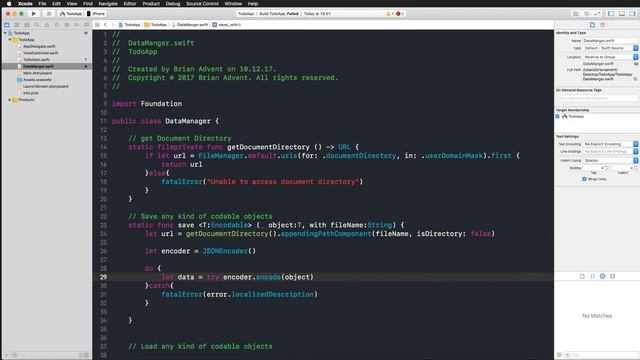Click the yellow warning indicator in activity bar
Viewport: 640px width, 360px height.
(x=389, y=13)
